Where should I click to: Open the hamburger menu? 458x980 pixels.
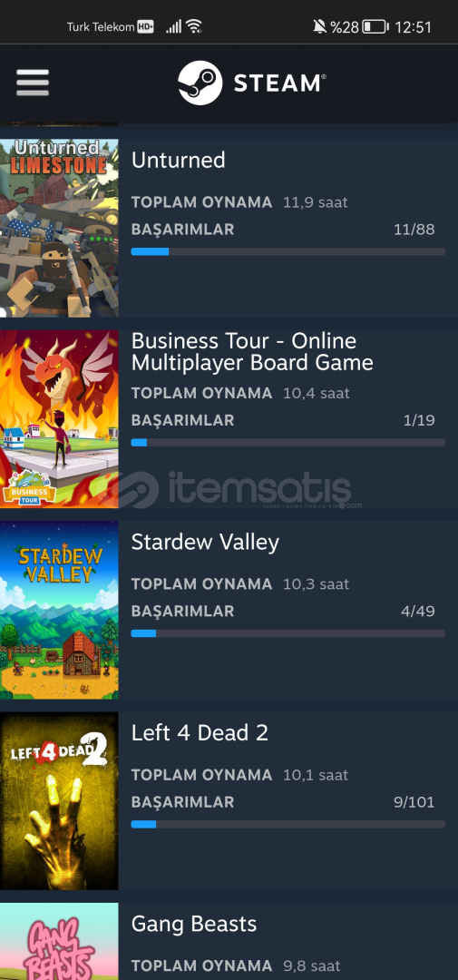(x=33, y=83)
